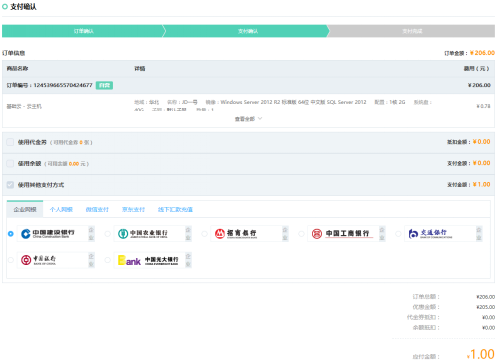Screen dimensions: 499x364
Task: Click the large ¥1.00 payable amount
Action: [480, 354]
